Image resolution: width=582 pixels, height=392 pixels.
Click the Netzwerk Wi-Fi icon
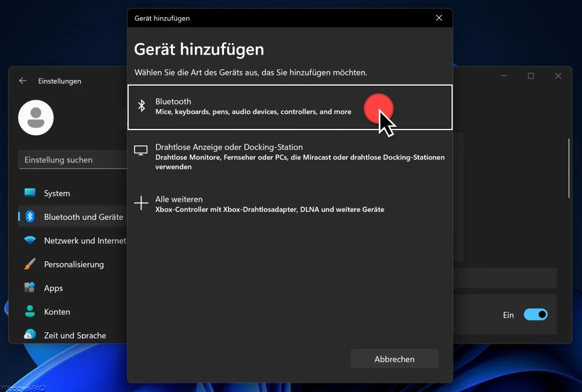pyautogui.click(x=30, y=240)
